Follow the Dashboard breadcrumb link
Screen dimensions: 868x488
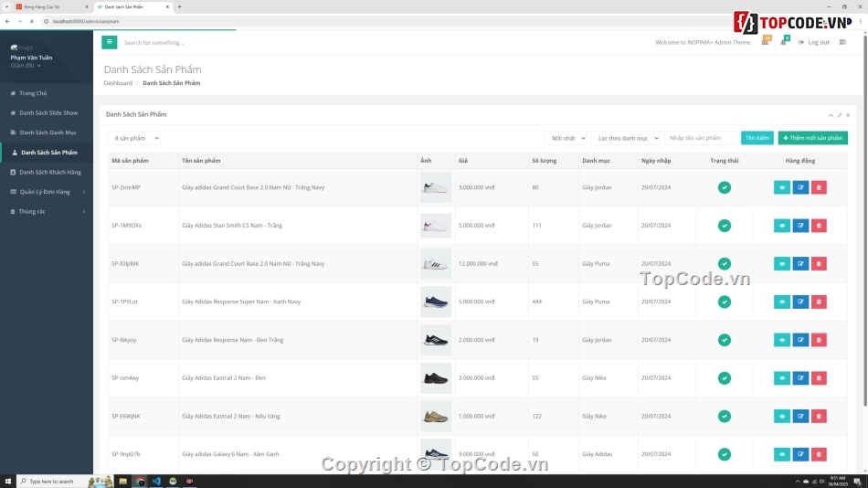click(x=118, y=83)
